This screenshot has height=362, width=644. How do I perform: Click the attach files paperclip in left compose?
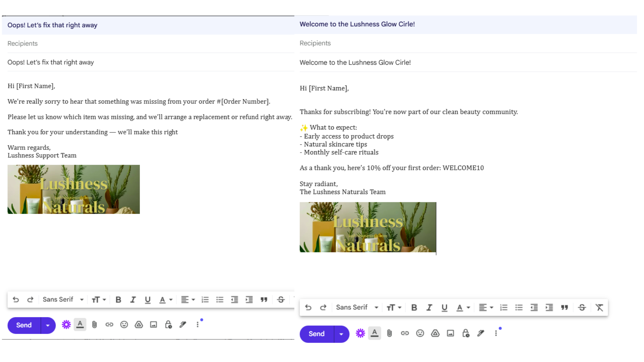coord(94,324)
